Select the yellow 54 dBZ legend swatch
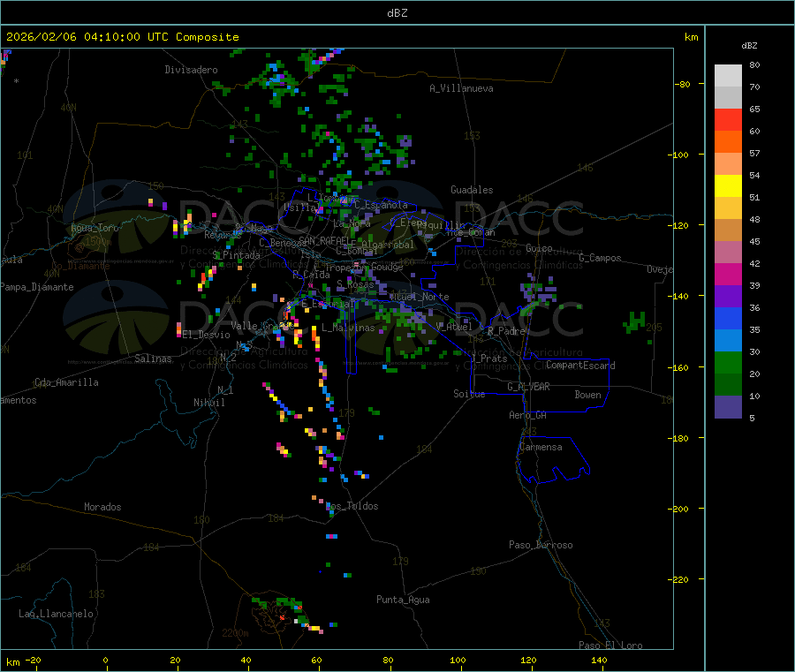The image size is (795, 672). coord(728,186)
